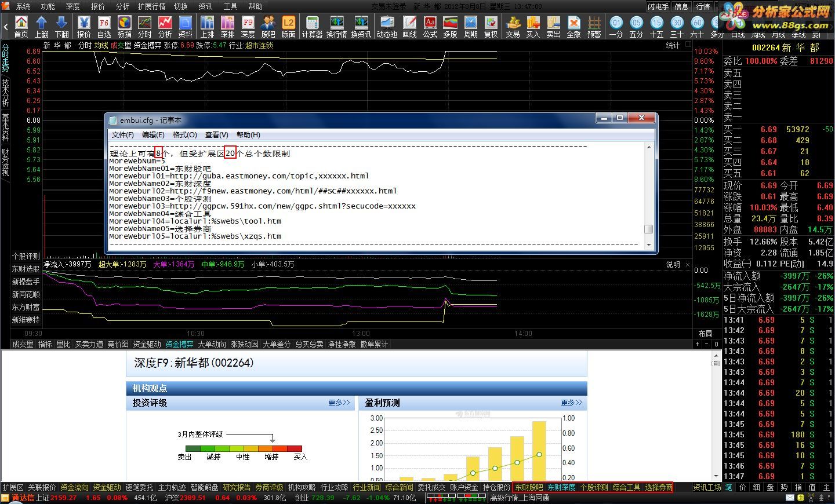The height and width of the screenshot is (504, 835).
Task: Select the 十五 fifteen-minute period icon
Action: pyautogui.click(x=657, y=27)
